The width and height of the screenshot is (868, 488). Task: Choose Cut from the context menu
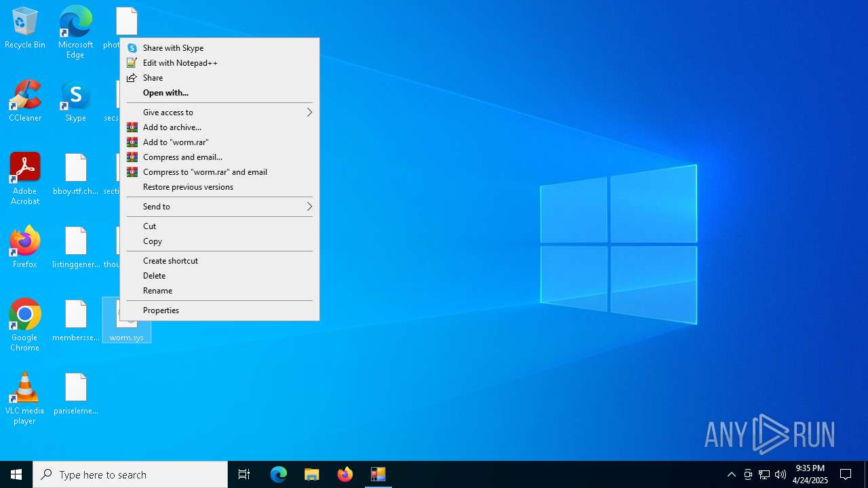pos(220,226)
